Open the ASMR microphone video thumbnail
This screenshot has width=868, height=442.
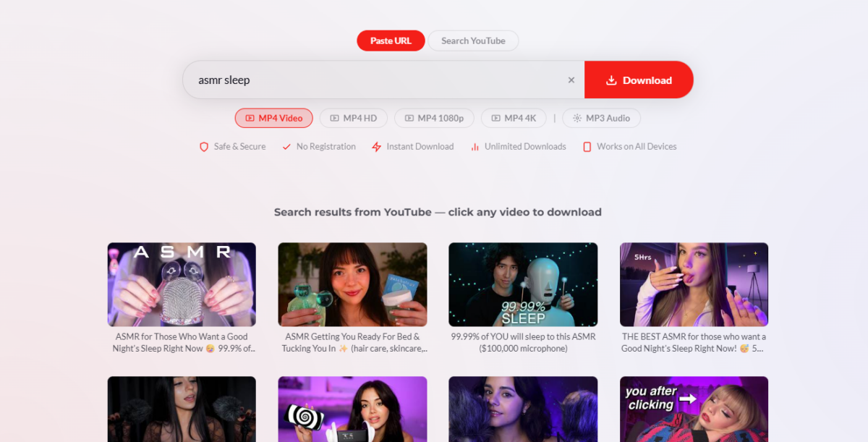[x=181, y=284]
